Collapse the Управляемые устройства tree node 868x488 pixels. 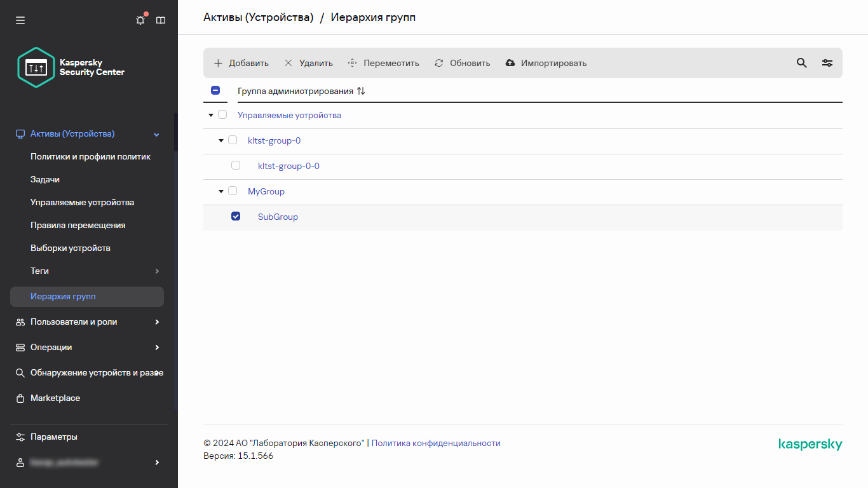click(x=210, y=115)
